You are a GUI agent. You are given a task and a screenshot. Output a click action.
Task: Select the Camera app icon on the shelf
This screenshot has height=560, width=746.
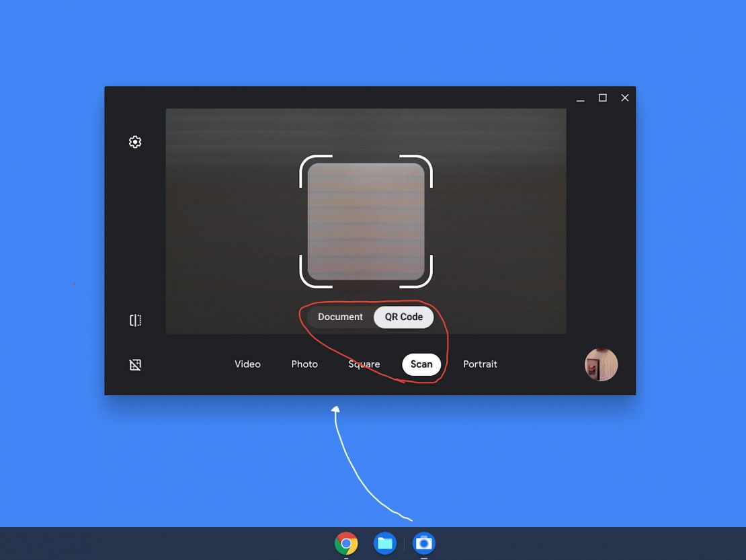tap(423, 543)
